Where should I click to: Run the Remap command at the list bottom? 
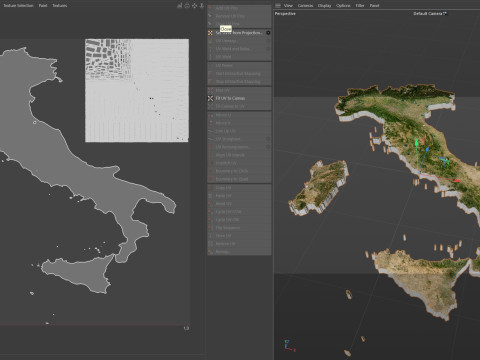239,252
